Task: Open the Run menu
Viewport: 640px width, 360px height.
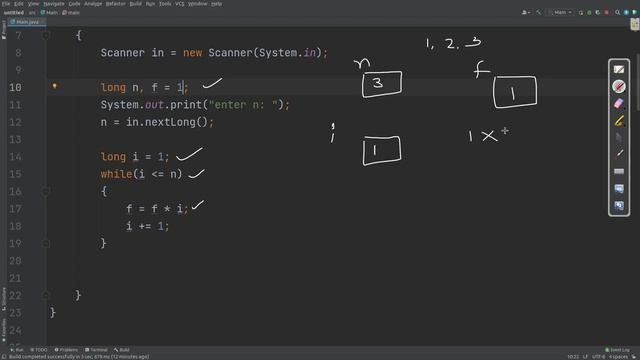Action: (x=150, y=4)
